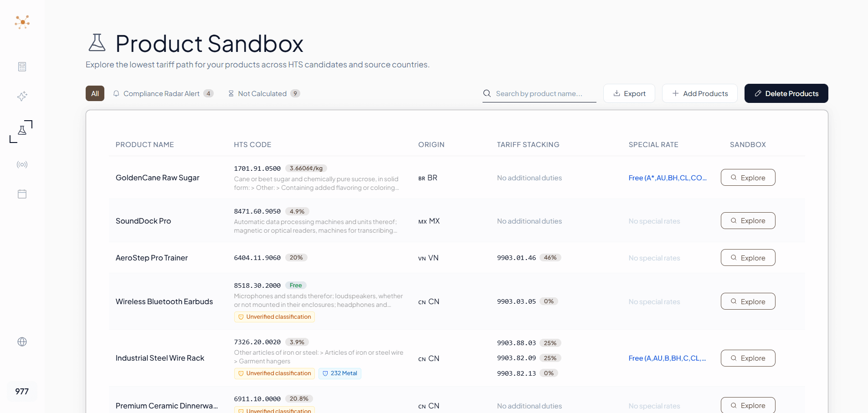Click HTS code 6404.11.9060
Screen dimensions: 868x413
click(257, 258)
